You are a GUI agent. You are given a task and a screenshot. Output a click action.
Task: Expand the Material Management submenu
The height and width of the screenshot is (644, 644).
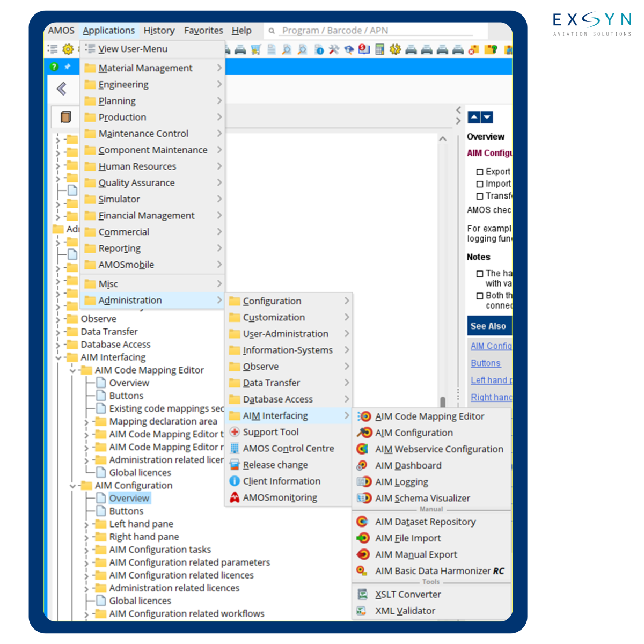coord(152,68)
